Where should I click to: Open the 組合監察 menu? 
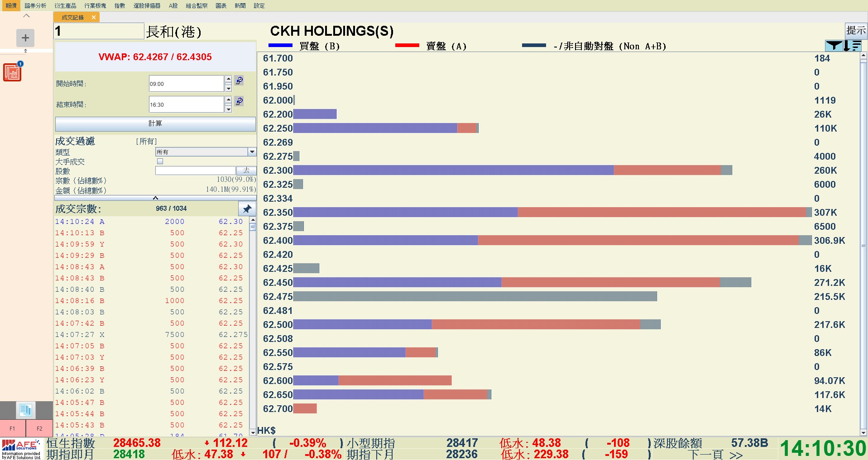(x=197, y=5)
